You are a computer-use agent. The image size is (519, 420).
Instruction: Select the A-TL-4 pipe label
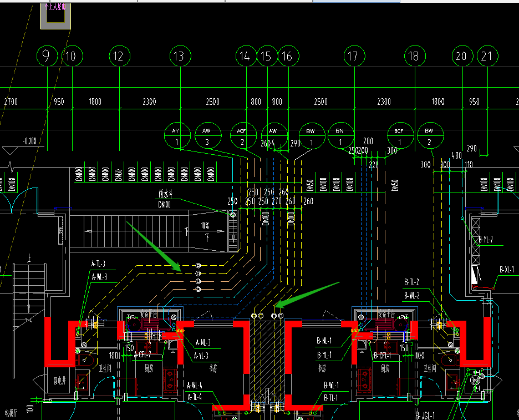pos(195,397)
